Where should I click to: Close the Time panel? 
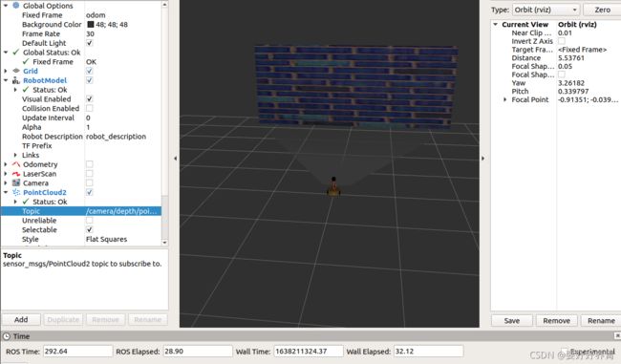[617, 336]
